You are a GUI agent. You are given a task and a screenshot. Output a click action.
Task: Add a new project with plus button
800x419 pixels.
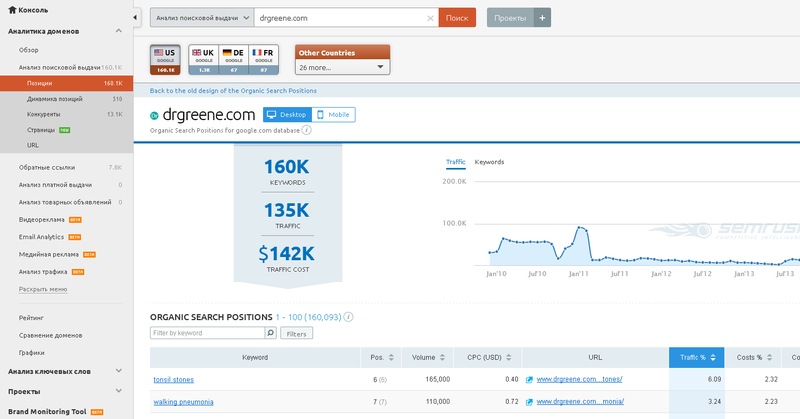click(x=542, y=18)
